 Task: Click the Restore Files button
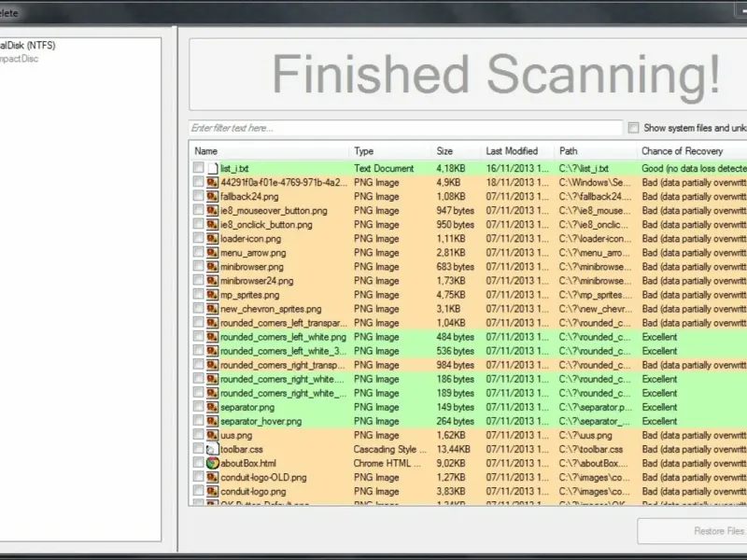[x=692, y=531]
